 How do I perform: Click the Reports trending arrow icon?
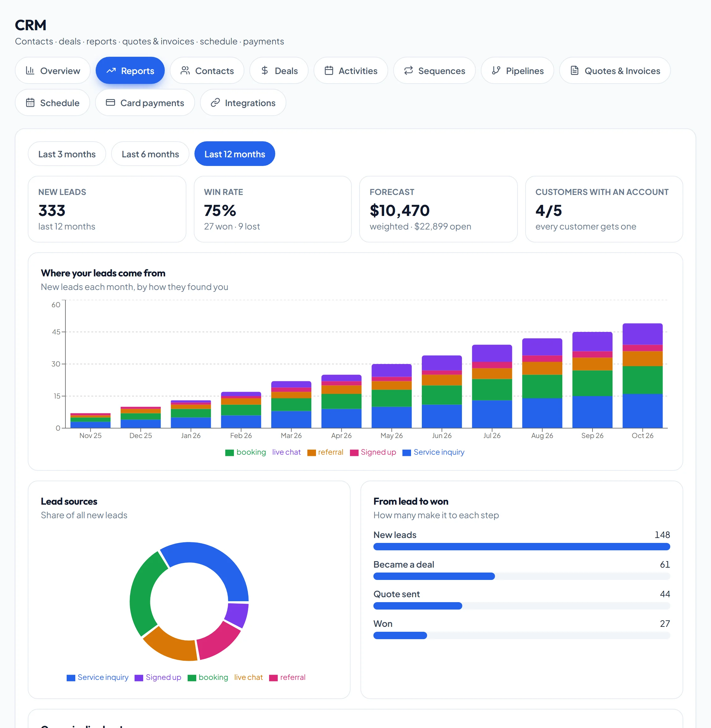[111, 71]
